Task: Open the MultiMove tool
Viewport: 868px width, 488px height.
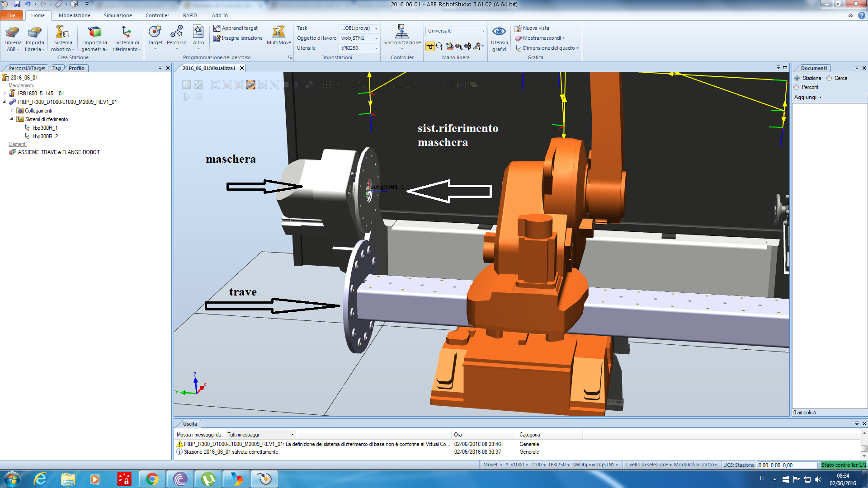Action: [x=278, y=33]
